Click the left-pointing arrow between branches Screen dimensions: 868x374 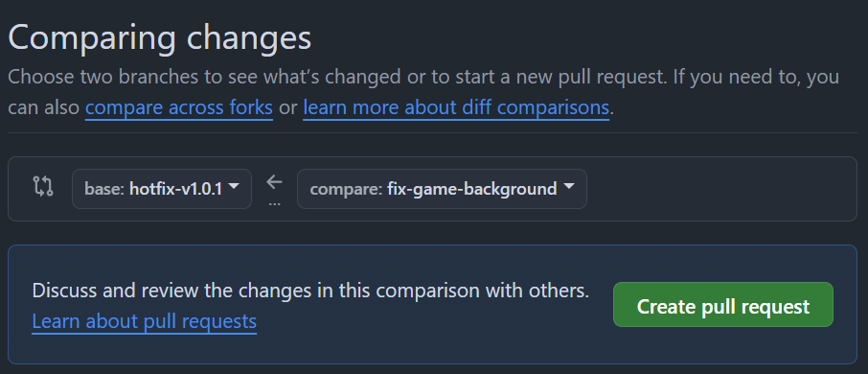point(274,182)
